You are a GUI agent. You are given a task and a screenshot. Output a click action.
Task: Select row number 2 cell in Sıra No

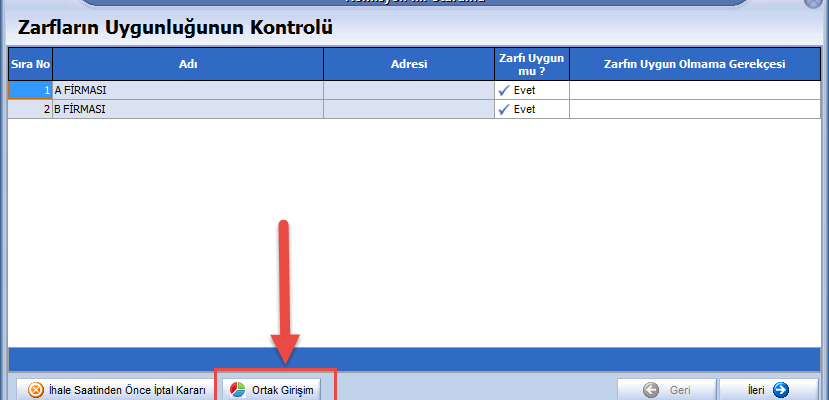(30, 109)
